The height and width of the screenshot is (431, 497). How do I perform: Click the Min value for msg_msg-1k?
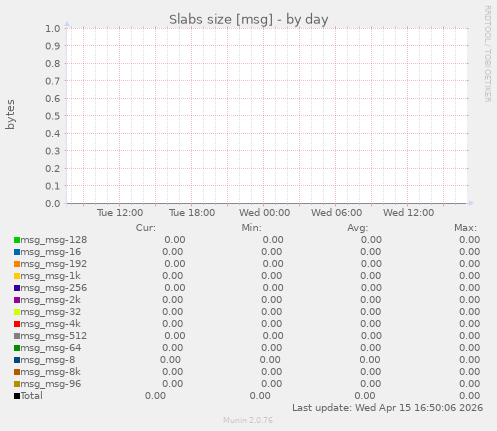(x=272, y=276)
